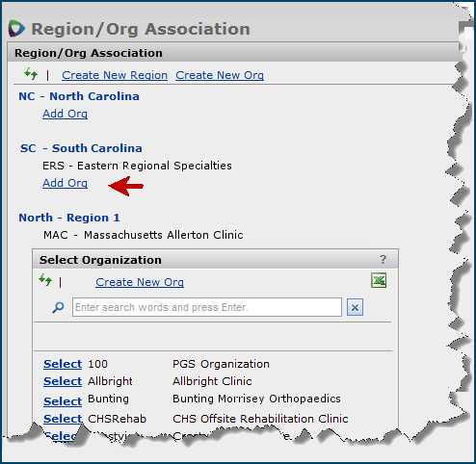Click the green refresh arrows beside Create New Region
The width and height of the screenshot is (476, 464).
[31, 74]
